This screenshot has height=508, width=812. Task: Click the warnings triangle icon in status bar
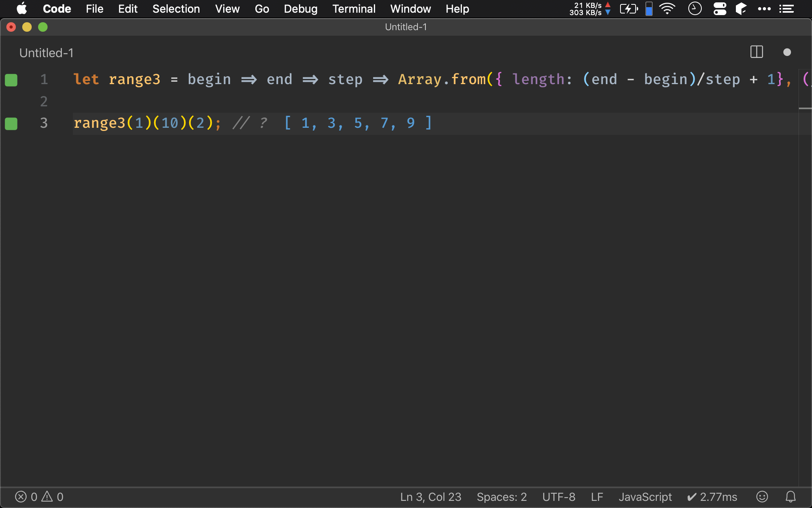point(47,496)
